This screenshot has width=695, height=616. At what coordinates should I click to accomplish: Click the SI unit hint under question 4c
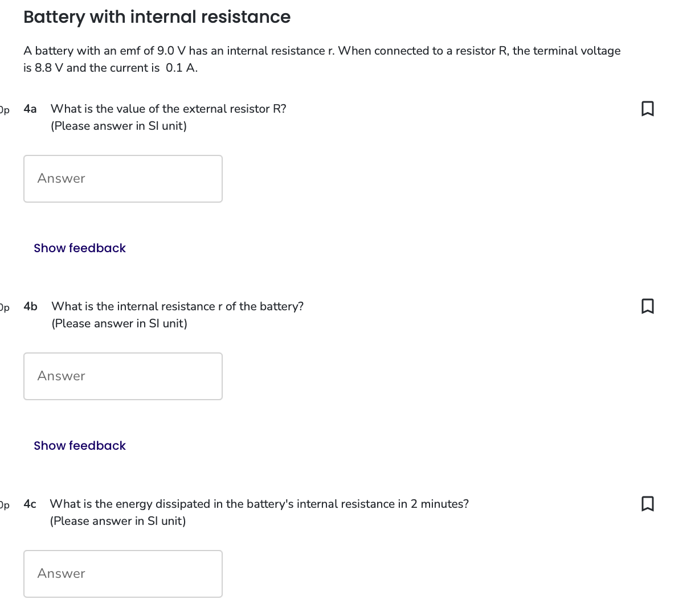(118, 521)
